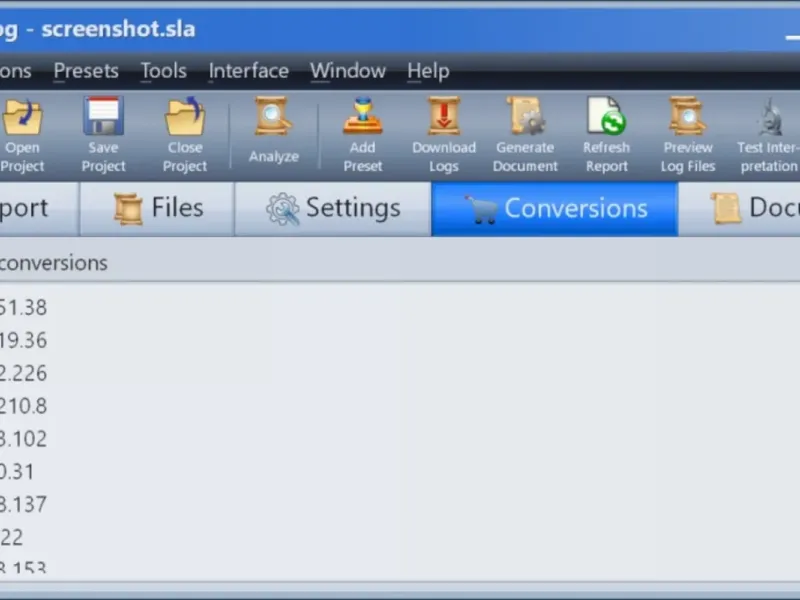
Task: Click the Generate Document icon
Action: tap(526, 116)
